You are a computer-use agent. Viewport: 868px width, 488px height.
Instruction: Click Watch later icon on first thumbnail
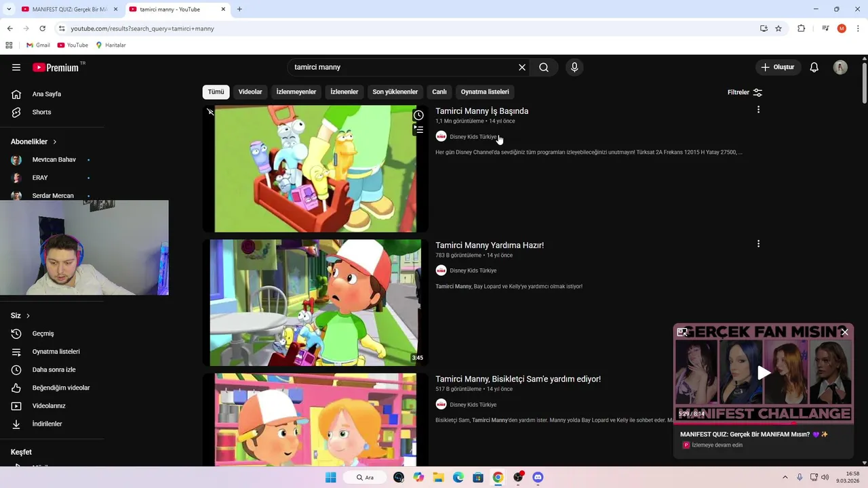tap(418, 115)
